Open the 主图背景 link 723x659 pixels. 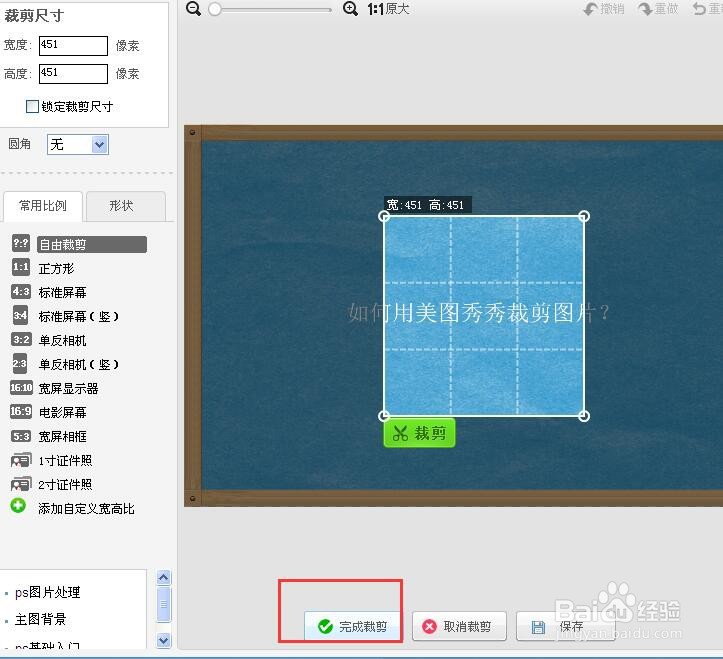(x=41, y=619)
